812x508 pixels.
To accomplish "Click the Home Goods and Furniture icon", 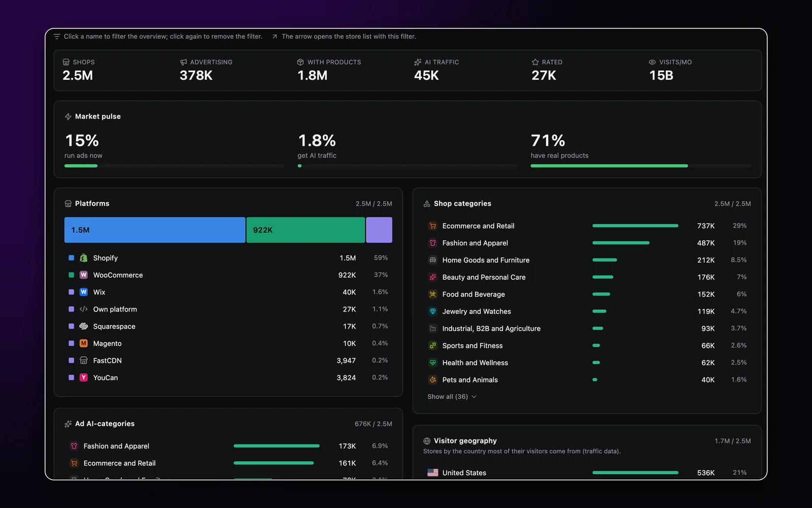I will 433,260.
